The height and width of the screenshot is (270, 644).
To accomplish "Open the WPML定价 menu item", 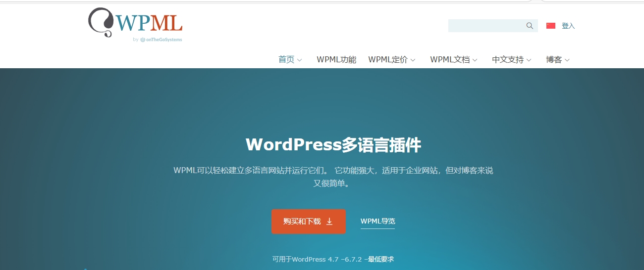I will [388, 60].
